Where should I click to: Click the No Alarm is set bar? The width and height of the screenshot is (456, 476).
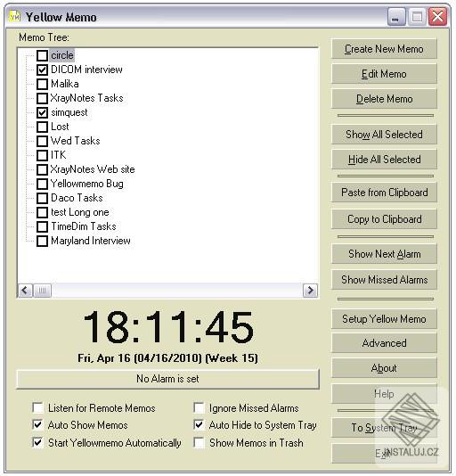[167, 379]
